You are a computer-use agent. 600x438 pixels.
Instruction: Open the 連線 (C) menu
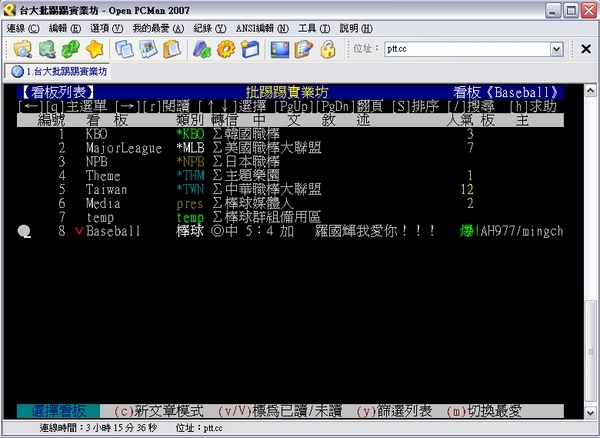pos(23,28)
